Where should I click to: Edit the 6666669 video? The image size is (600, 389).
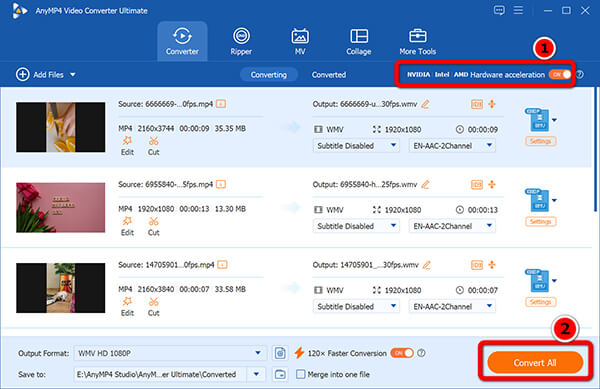(x=127, y=146)
